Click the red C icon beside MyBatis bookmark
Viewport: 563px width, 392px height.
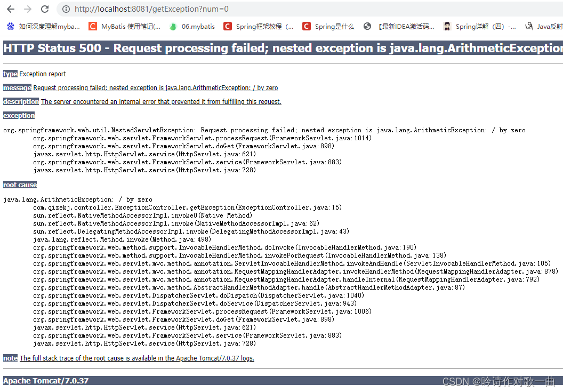pyautogui.click(x=93, y=26)
